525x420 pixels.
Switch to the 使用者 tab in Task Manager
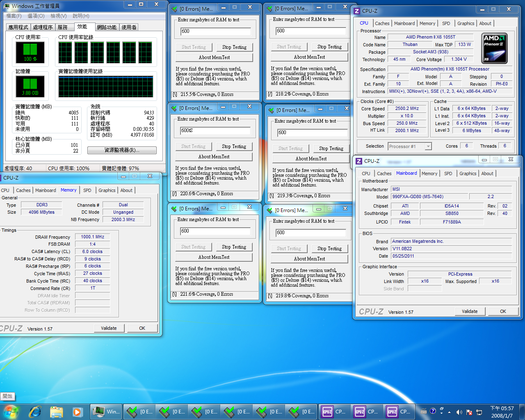pos(129,27)
